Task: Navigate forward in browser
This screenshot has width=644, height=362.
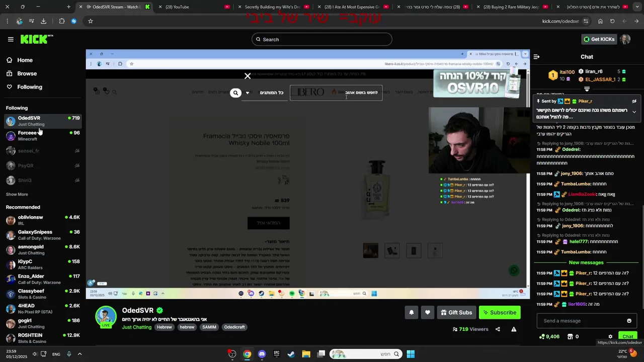Action: (x=624, y=21)
